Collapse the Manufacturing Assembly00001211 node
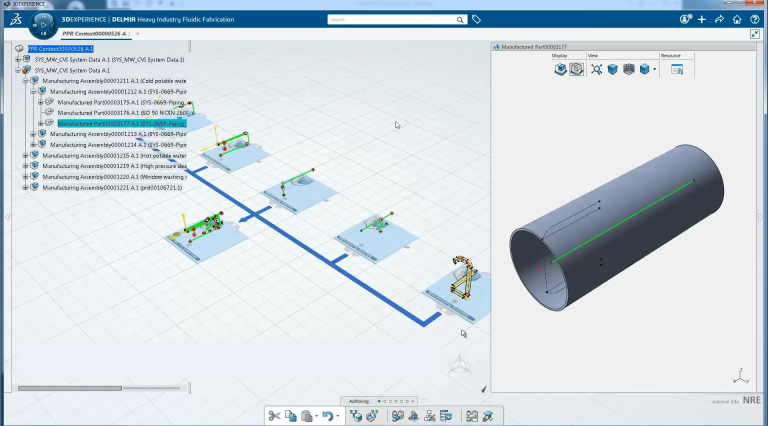The image size is (768, 426). click(x=26, y=81)
